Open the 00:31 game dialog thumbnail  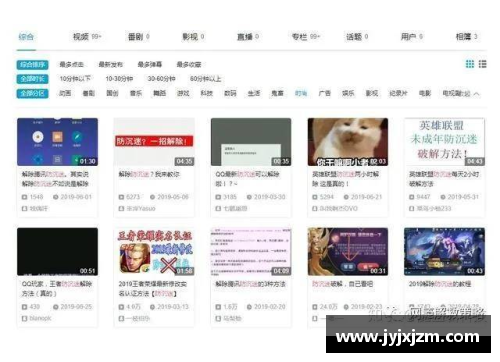(348, 252)
